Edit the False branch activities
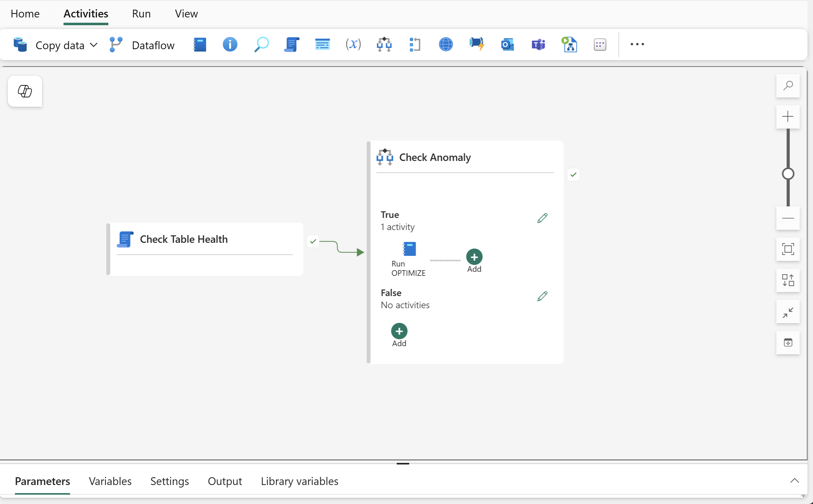 [x=542, y=296]
